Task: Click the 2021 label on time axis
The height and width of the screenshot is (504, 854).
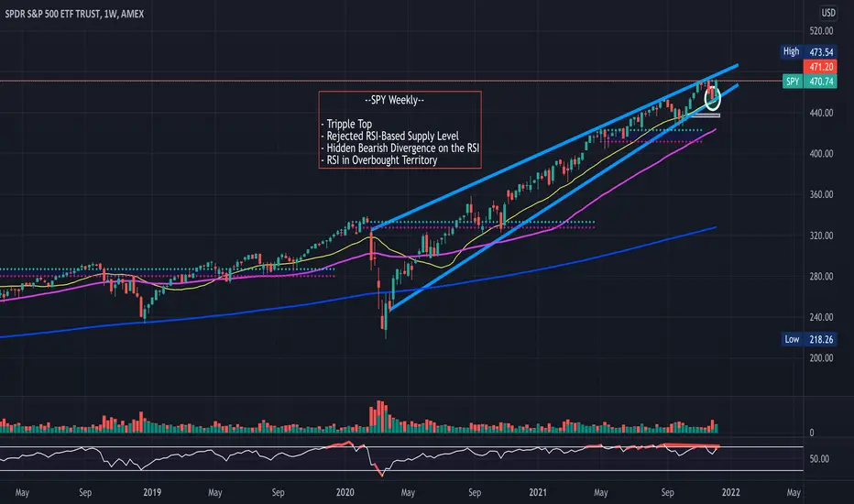Action: coord(538,492)
